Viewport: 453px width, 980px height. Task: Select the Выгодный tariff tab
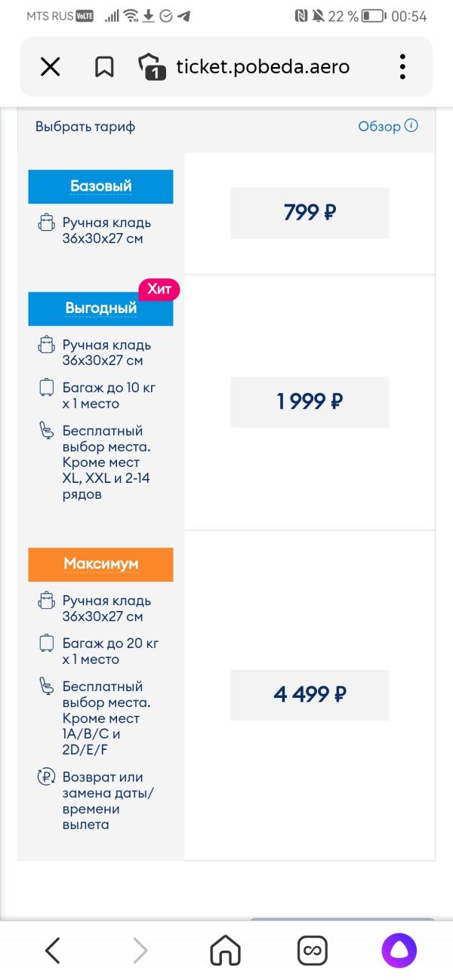101,309
